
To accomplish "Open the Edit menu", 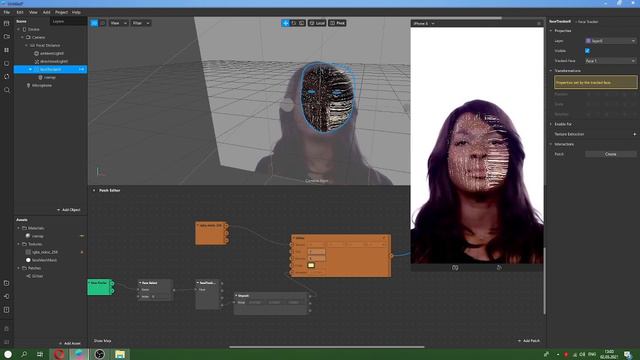I will click(x=20, y=12).
